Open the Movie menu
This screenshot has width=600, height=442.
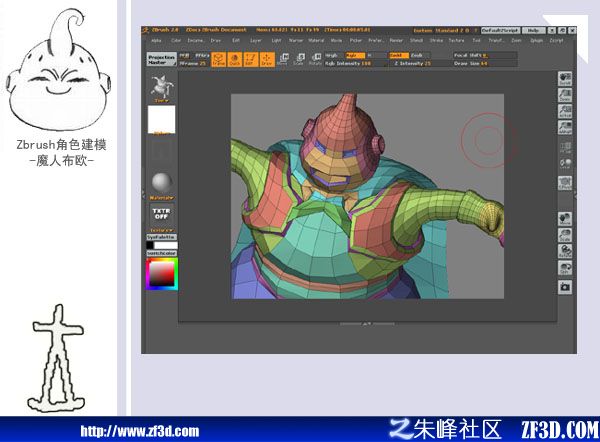tap(336, 40)
